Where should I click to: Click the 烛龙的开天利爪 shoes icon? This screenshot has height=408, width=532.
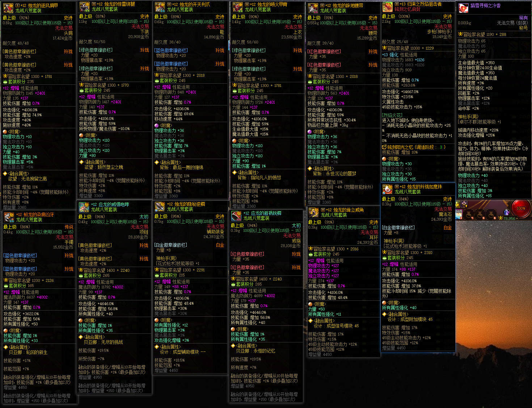(x=160, y=7)
